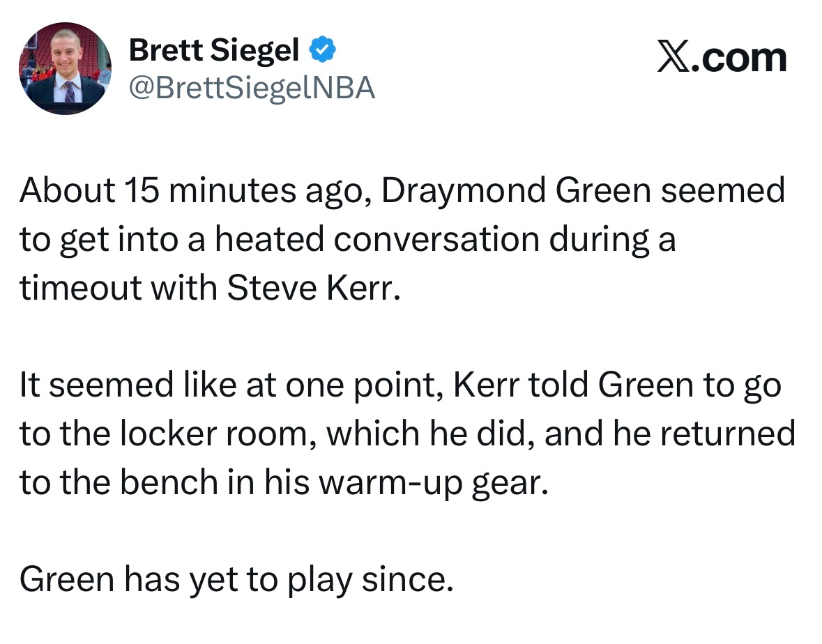The width and height of the screenshot is (822, 644).
Task: Click Brett Siegel's profile avatar photo
Action: click(65, 68)
